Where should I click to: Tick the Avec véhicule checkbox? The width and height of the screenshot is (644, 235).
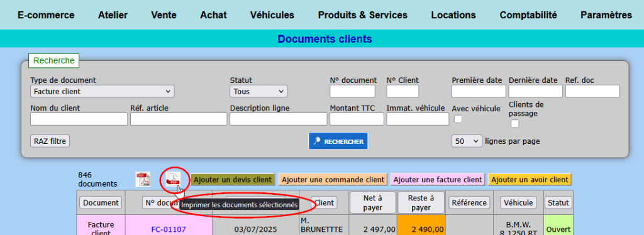(458, 119)
